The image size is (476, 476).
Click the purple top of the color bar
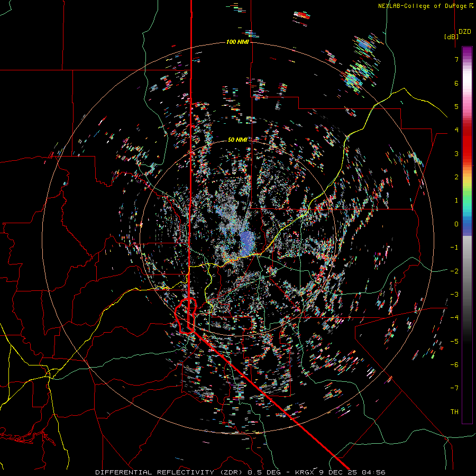click(467, 52)
